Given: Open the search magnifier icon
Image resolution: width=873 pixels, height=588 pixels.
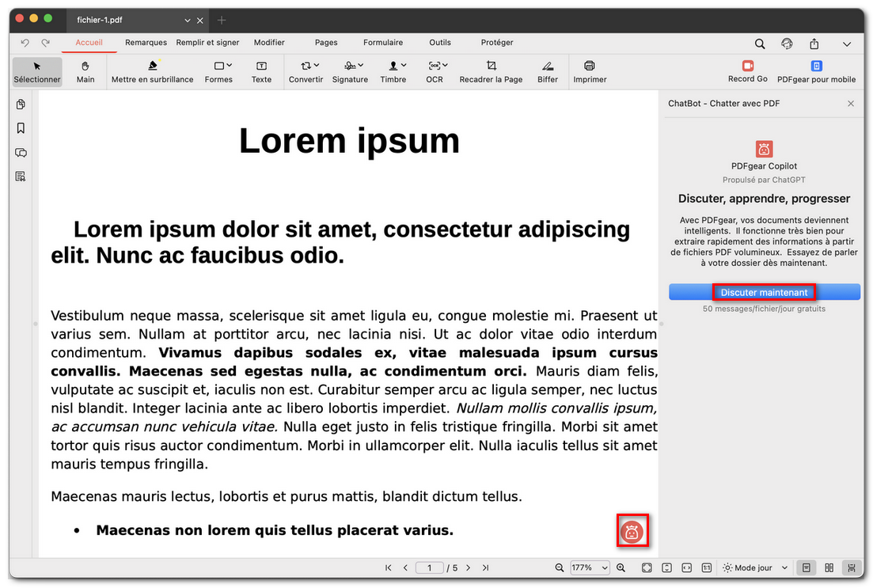Looking at the screenshot, I should tap(760, 43).
